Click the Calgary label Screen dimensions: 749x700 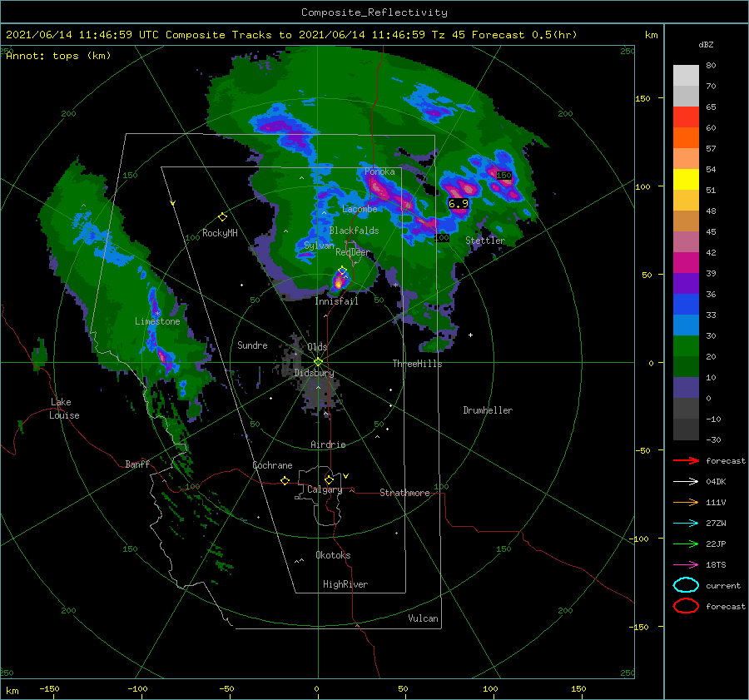pyautogui.click(x=325, y=489)
